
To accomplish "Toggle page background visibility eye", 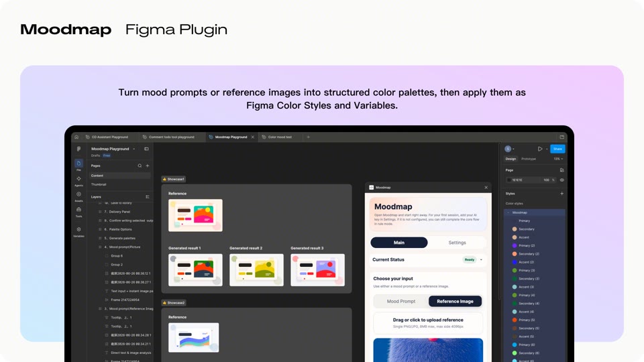I will [562, 180].
